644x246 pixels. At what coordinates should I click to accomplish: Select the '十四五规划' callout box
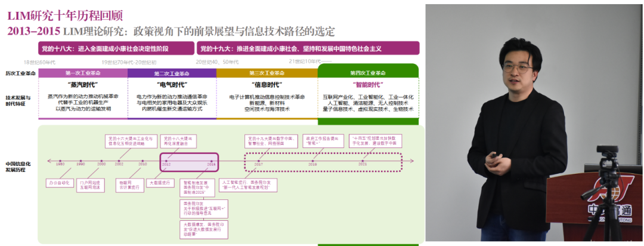pos(376,141)
